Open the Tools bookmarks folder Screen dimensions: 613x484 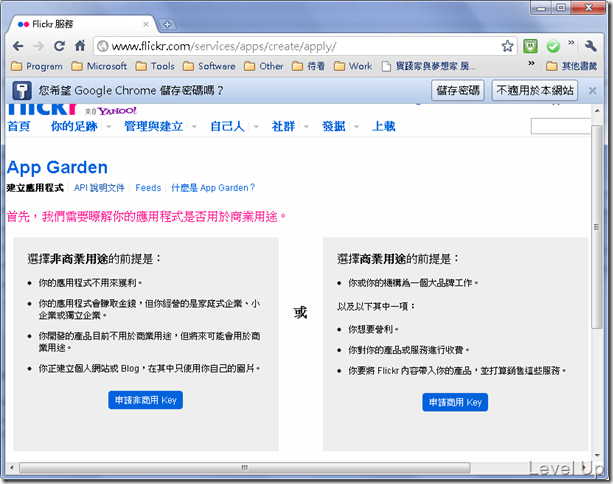pyautogui.click(x=155, y=66)
